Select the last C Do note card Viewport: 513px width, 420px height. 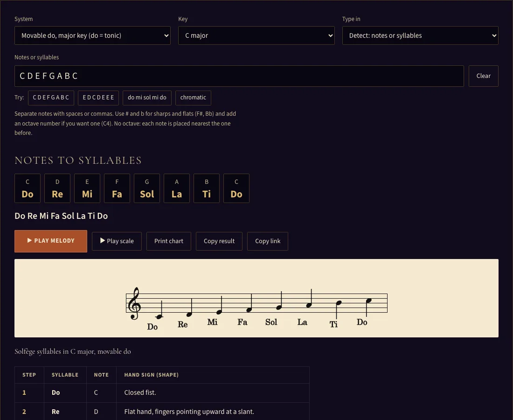[236, 188]
